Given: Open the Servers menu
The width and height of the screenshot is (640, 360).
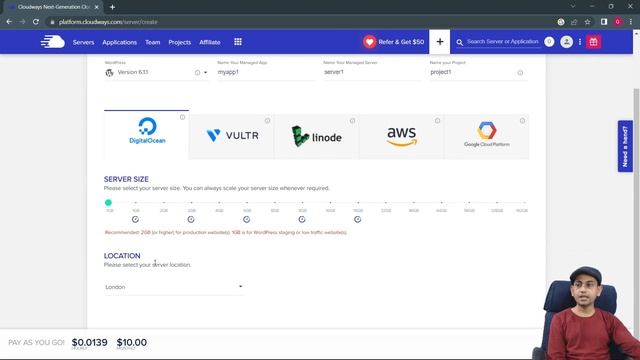Looking at the screenshot, I should click(x=83, y=42).
